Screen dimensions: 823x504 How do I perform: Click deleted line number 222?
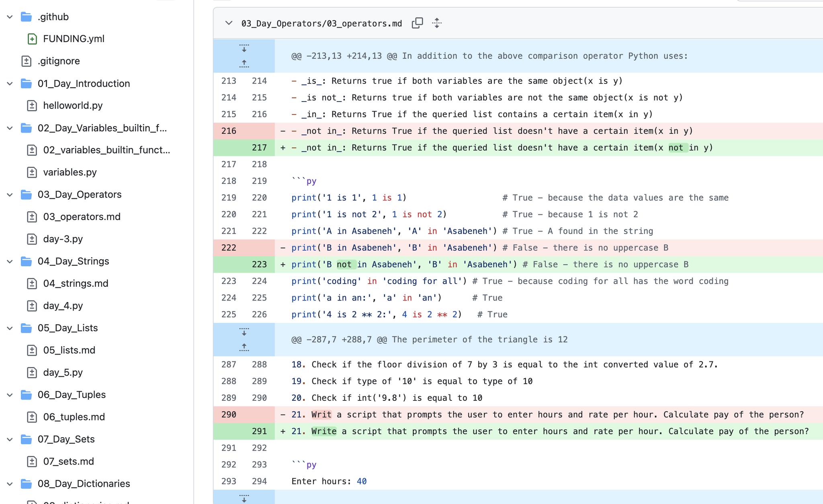tap(229, 248)
